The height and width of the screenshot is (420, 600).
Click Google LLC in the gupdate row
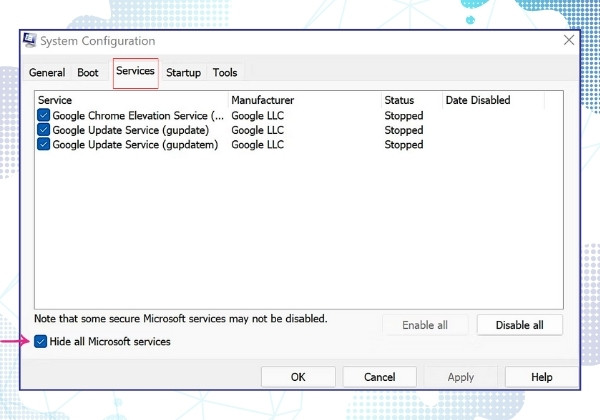click(x=258, y=130)
